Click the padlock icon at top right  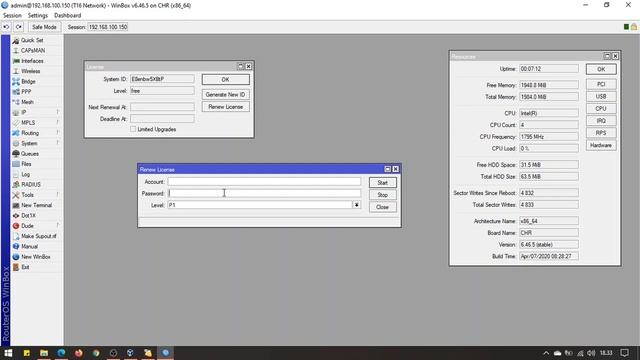[x=634, y=27]
